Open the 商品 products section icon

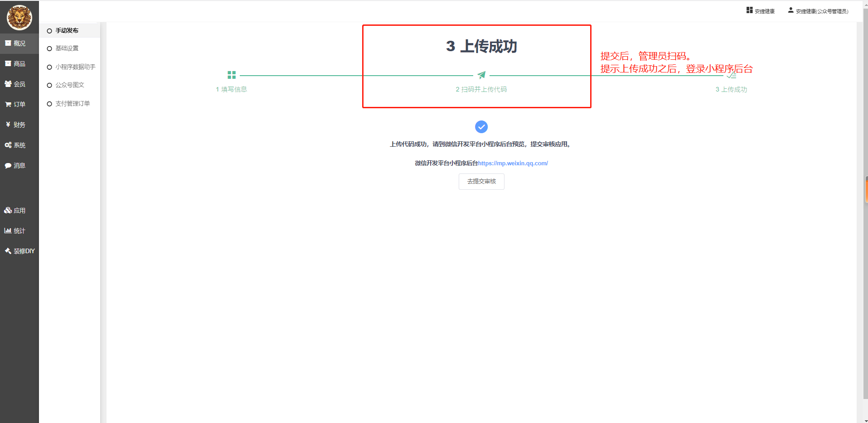click(x=8, y=63)
